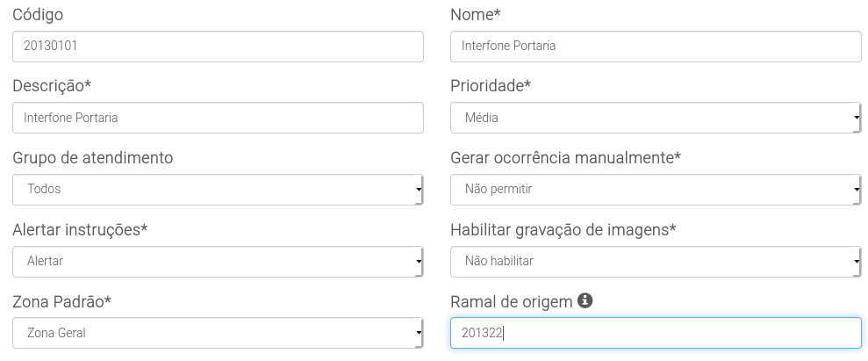Click the Gerar ocorrência manualmente* label
Viewport: 868px width, 361px height.
[566, 158]
